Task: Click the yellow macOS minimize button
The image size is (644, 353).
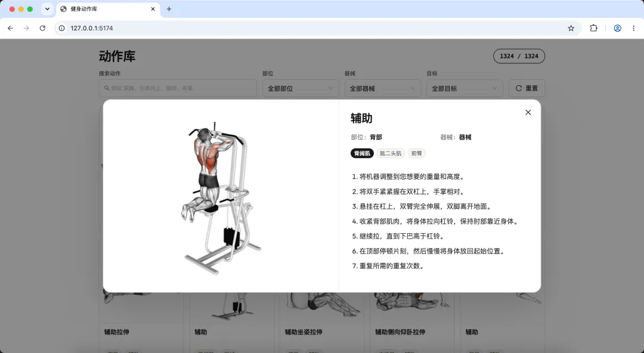Action: 21,9
